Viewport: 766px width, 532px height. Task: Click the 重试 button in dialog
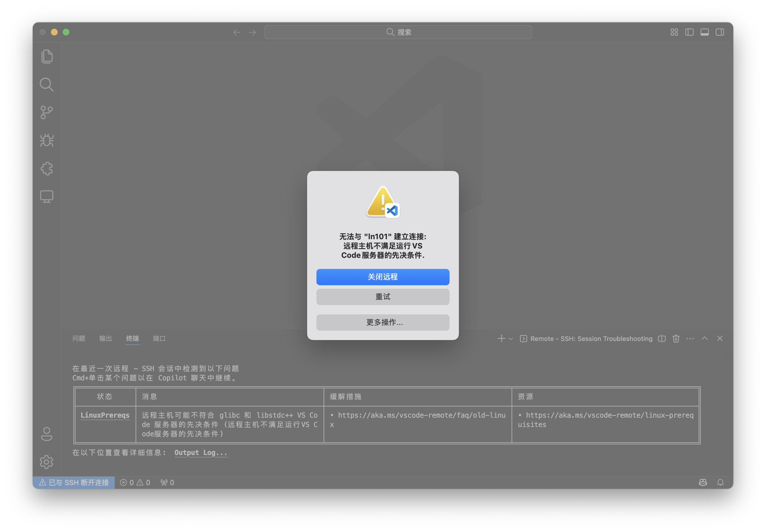pyautogui.click(x=383, y=297)
